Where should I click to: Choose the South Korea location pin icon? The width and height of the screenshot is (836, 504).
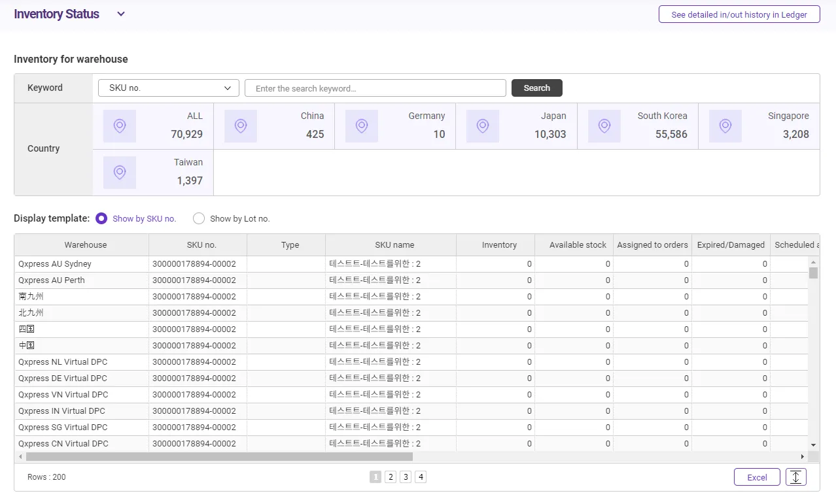coord(604,126)
